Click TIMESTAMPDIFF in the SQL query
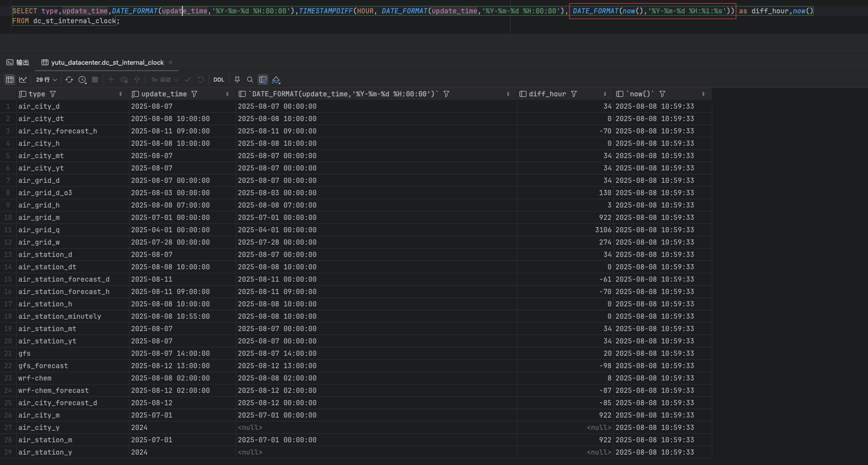Image resolution: width=868 pixels, height=465 pixels. pos(326,11)
